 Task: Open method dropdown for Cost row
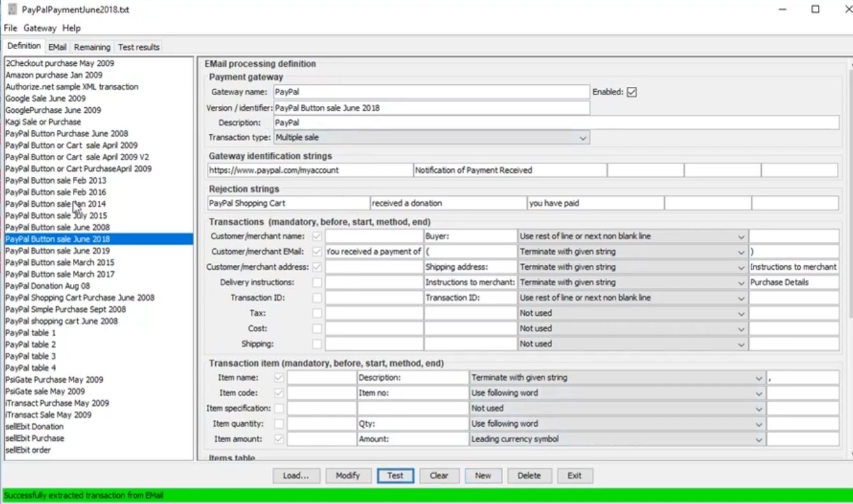pyautogui.click(x=633, y=328)
